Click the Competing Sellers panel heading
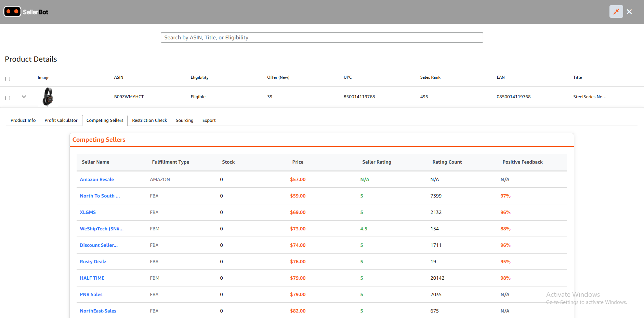The height and width of the screenshot is (318, 644). pos(99,140)
